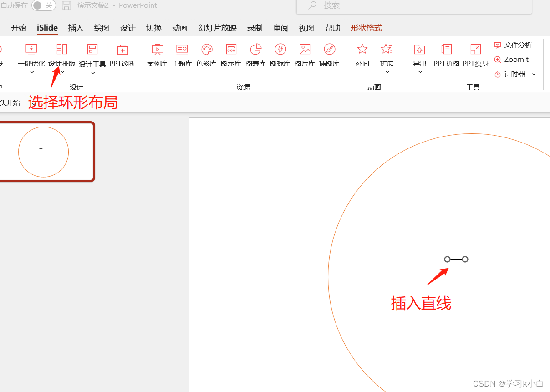Switch to the 视图 view tab

click(x=307, y=28)
